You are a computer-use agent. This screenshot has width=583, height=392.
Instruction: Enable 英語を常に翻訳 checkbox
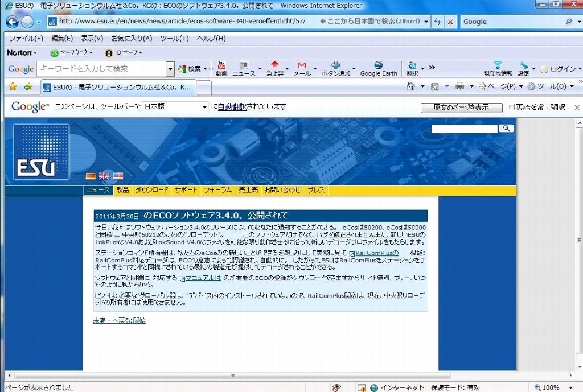pyautogui.click(x=511, y=107)
